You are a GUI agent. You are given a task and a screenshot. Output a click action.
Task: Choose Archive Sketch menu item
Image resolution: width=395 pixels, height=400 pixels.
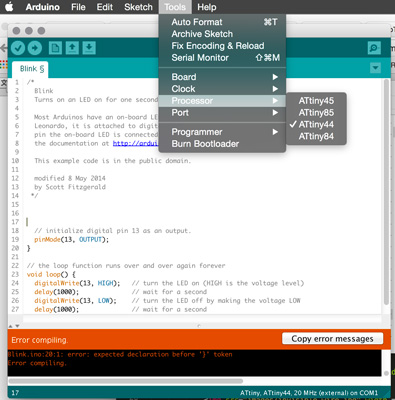point(222,34)
